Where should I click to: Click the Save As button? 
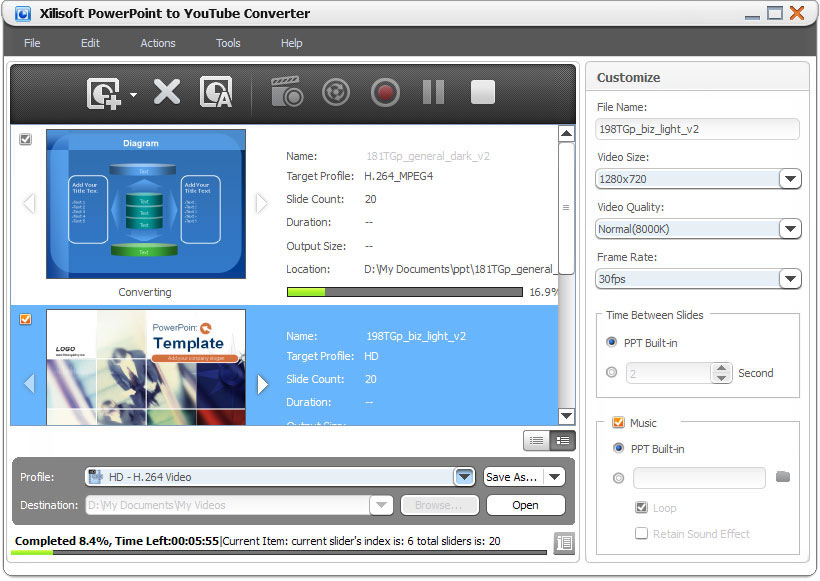point(512,477)
